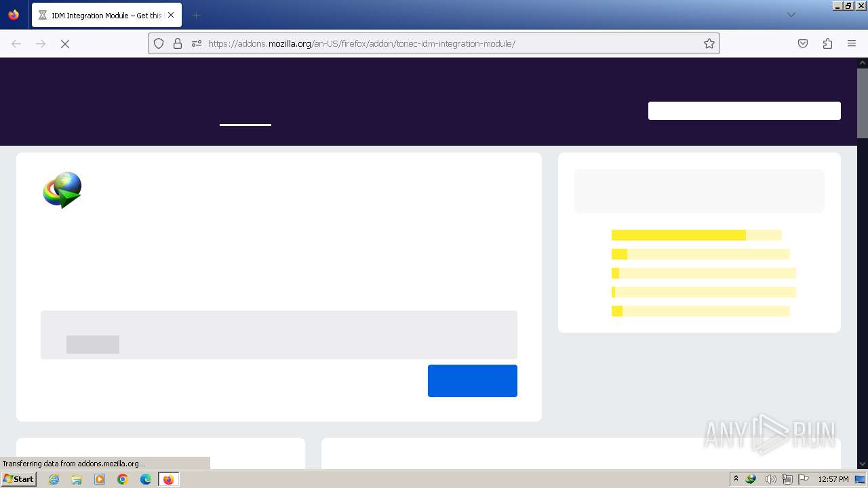Open Windows Explorer folder in taskbar
The image size is (868, 488).
tap(77, 479)
